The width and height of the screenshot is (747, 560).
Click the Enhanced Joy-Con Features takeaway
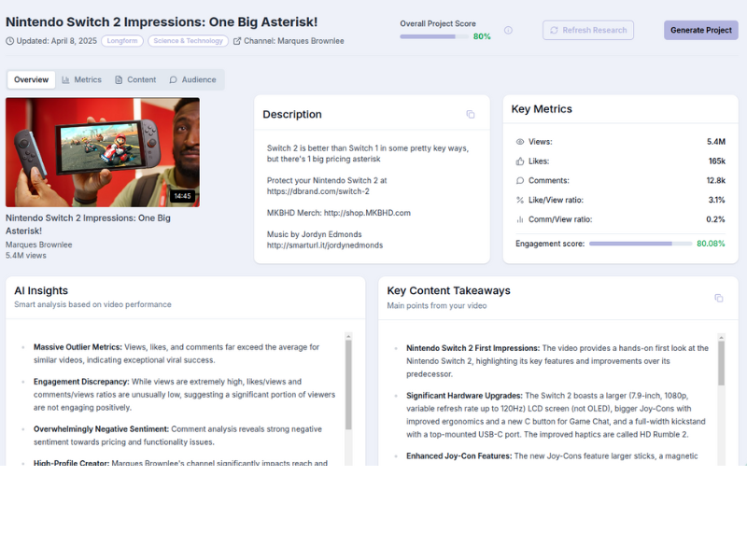click(552, 456)
